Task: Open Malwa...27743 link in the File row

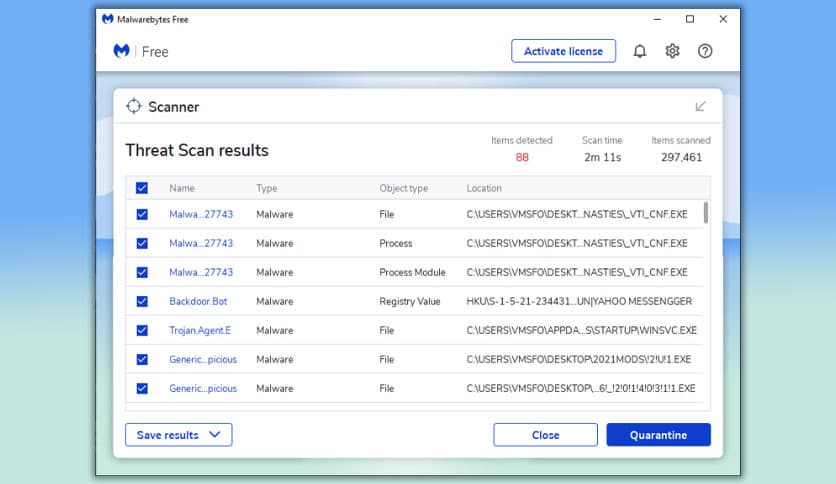Action: pos(201,214)
